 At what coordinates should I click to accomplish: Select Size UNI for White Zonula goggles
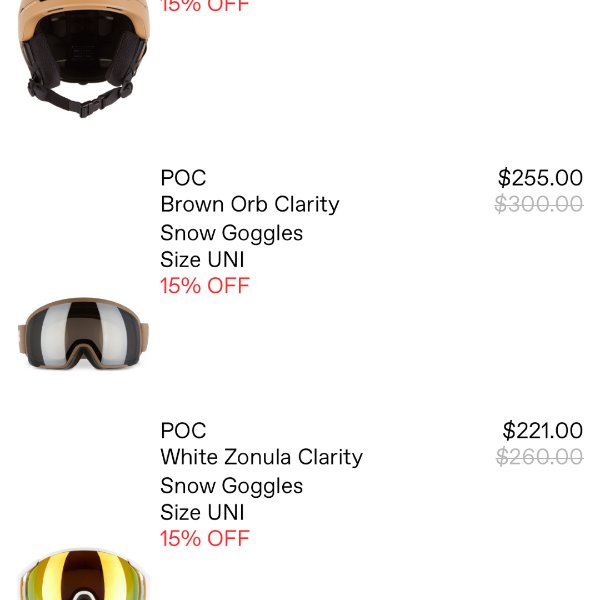pos(202,513)
